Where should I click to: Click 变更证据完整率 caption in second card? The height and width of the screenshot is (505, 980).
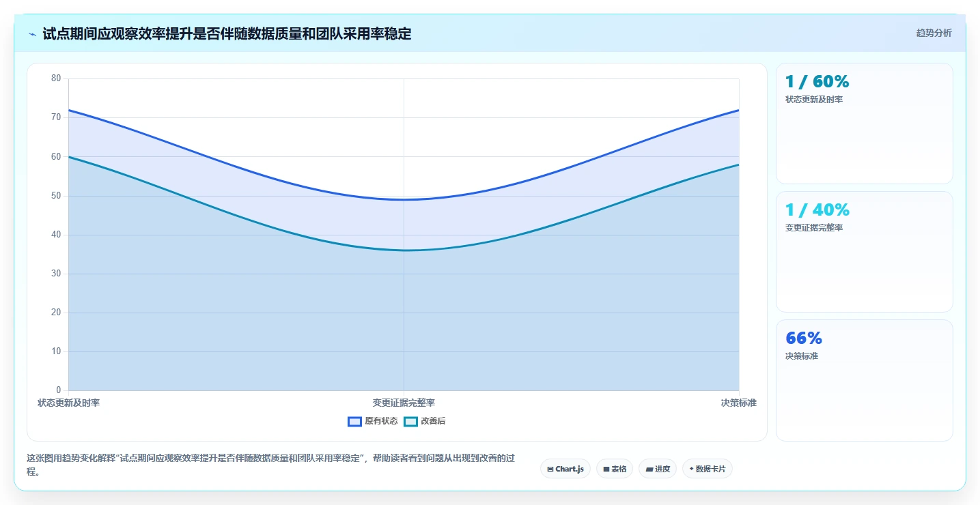tap(814, 228)
